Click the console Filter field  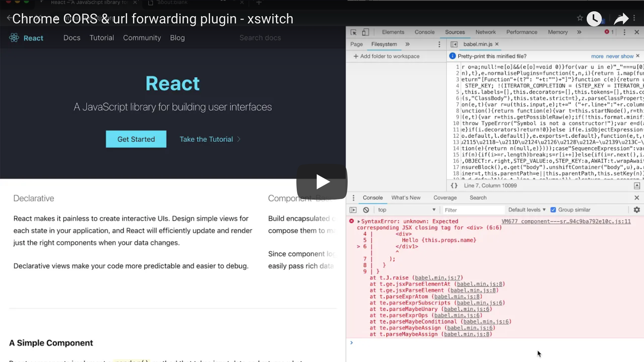pyautogui.click(x=473, y=210)
